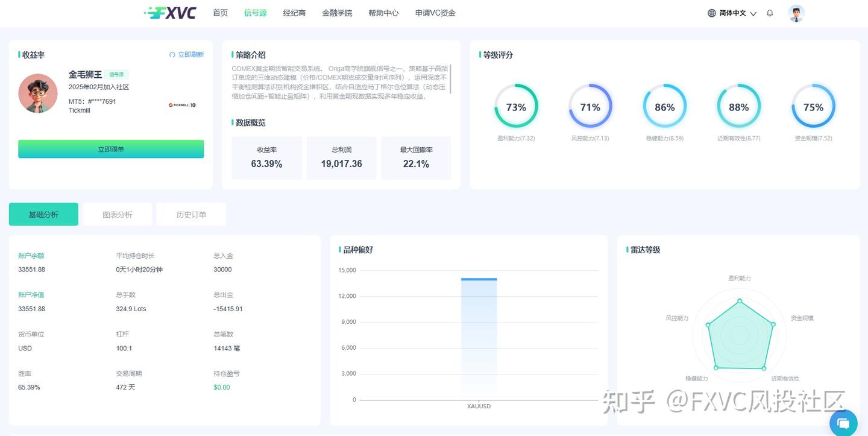The height and width of the screenshot is (436, 868).
Task: Open the user avatar menu
Action: click(796, 13)
